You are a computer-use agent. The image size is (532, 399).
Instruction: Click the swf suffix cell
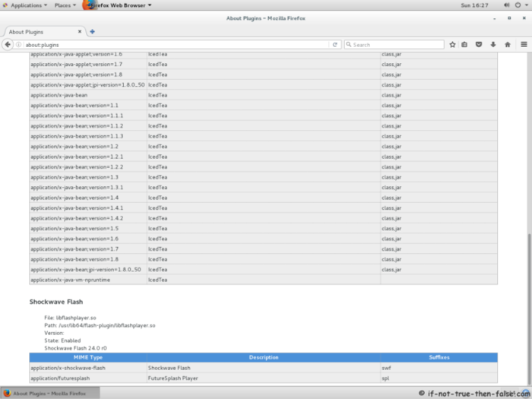pyautogui.click(x=439, y=368)
